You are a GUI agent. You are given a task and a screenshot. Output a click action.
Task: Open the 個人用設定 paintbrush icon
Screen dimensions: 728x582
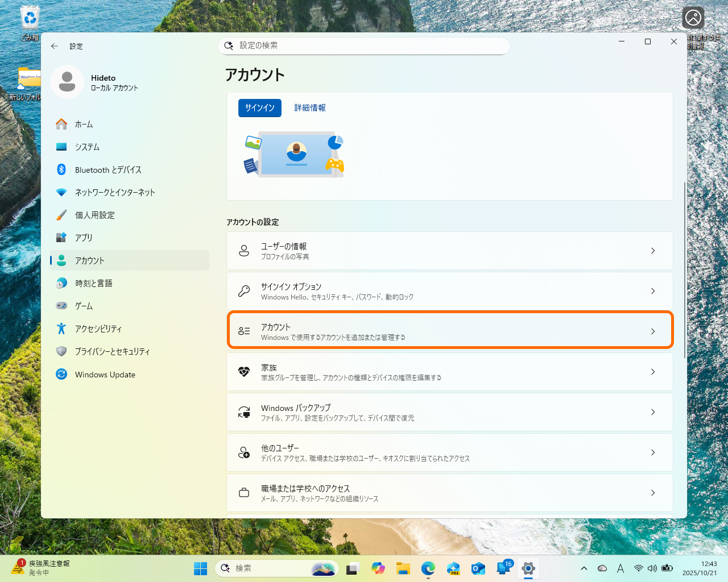tap(61, 215)
